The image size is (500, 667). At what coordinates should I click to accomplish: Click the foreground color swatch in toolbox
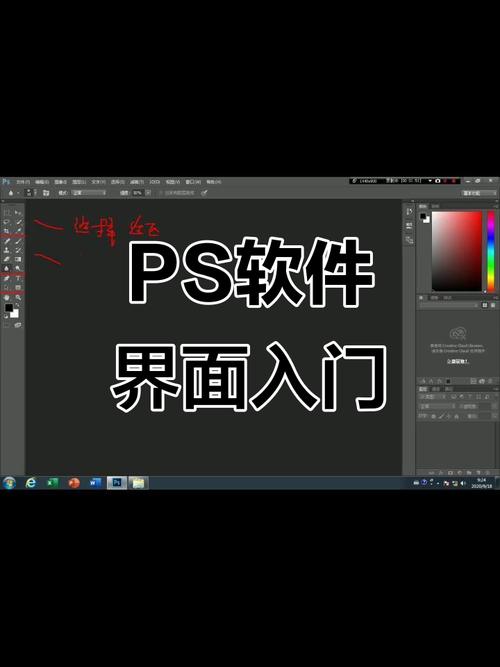point(9,308)
